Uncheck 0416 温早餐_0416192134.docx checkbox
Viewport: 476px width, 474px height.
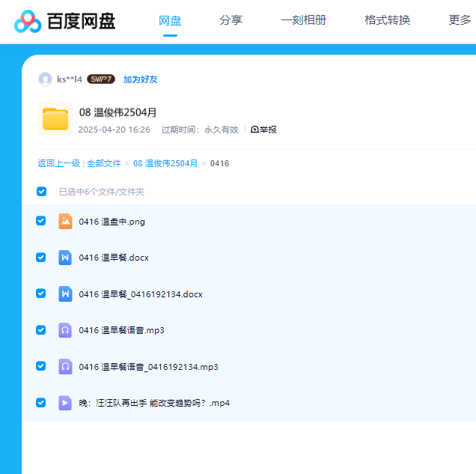(x=41, y=294)
